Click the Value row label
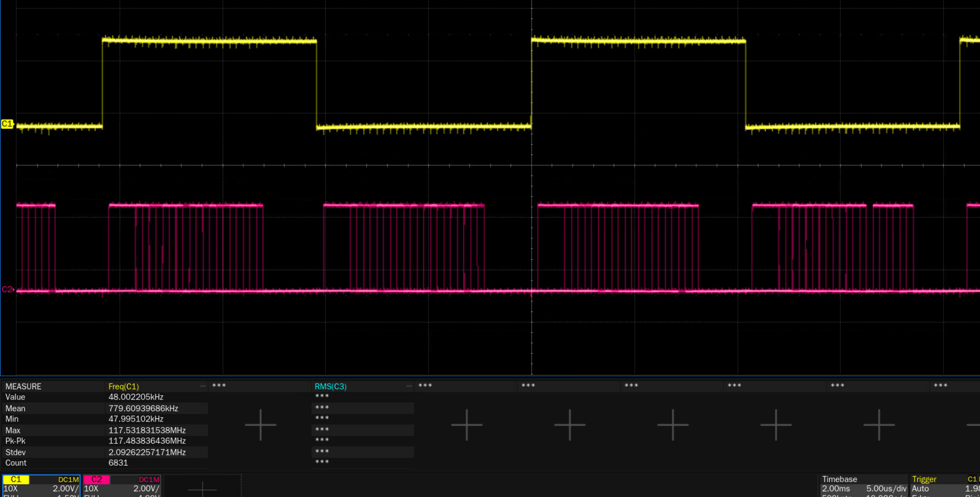This screenshot has height=497, width=980. [15, 397]
